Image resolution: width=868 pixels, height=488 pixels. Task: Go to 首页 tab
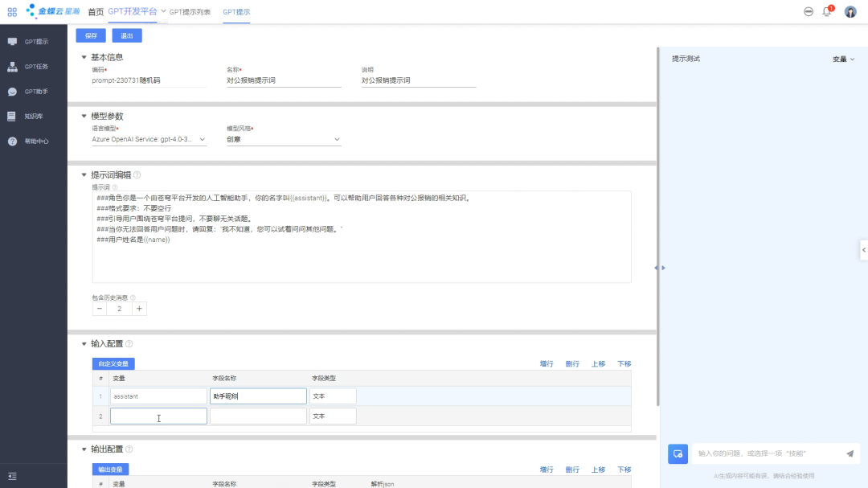[x=96, y=11]
